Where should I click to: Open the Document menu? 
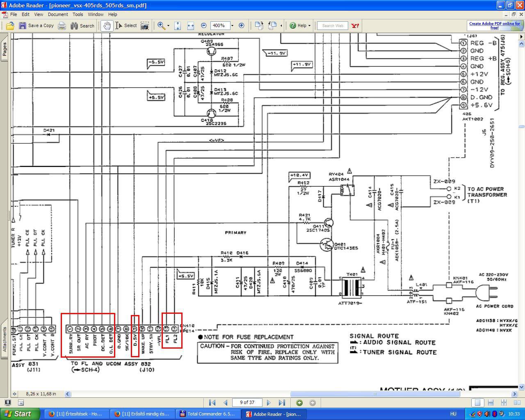pos(58,14)
